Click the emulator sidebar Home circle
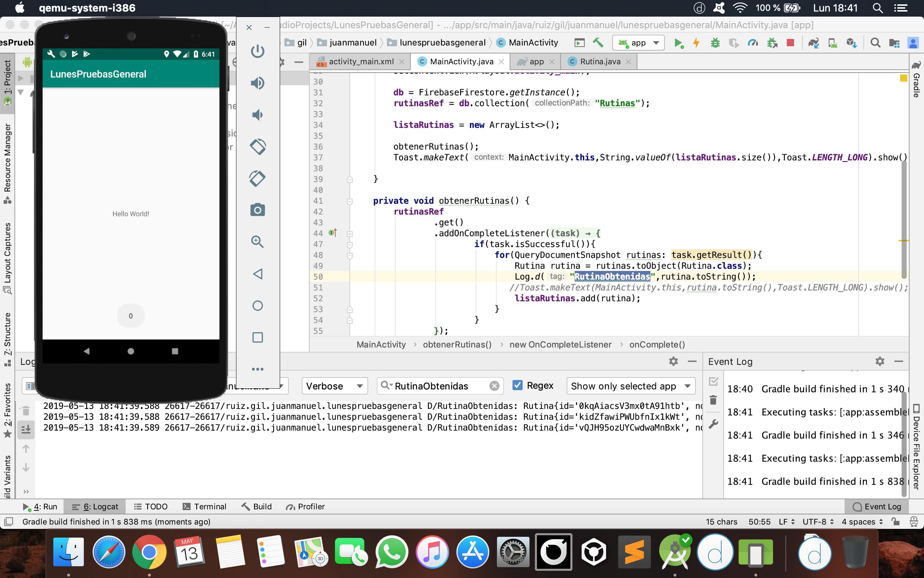The image size is (924, 578). click(258, 306)
